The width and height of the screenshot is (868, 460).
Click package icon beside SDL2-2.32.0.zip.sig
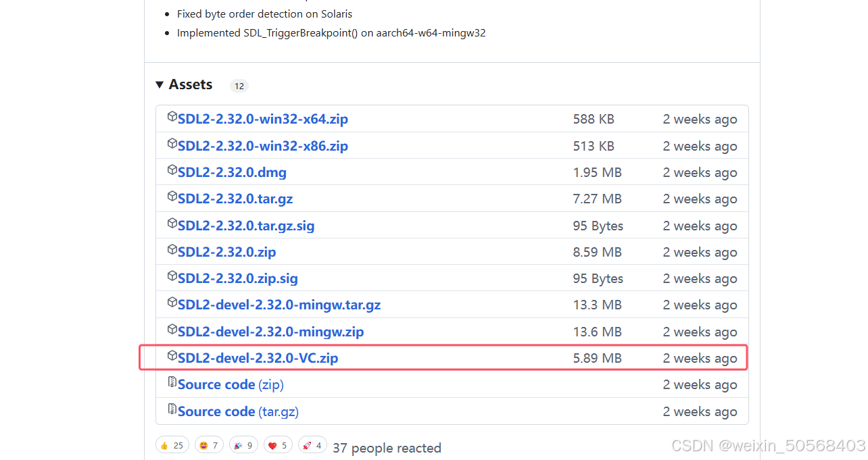[172, 276]
